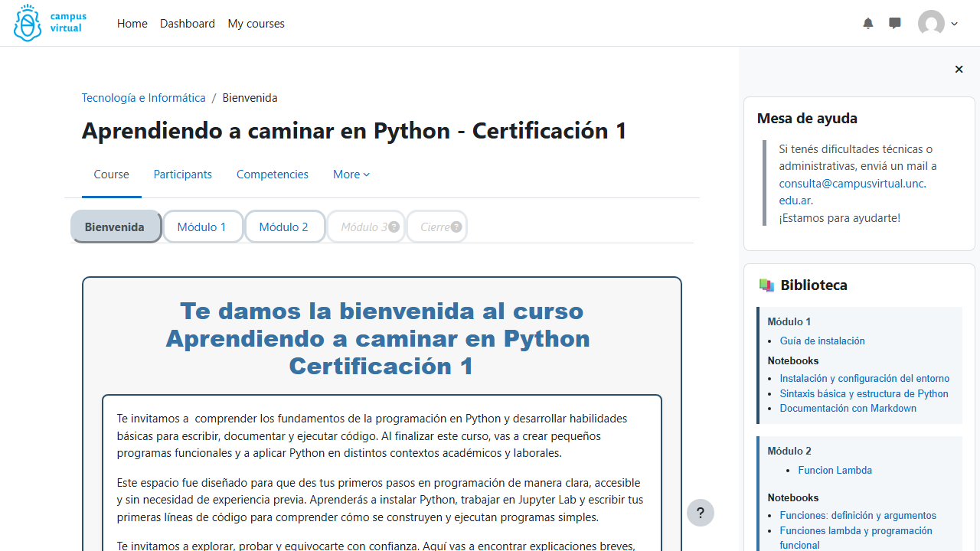Click the Biblioteca heading text
This screenshot has height=551, width=980.
(814, 285)
